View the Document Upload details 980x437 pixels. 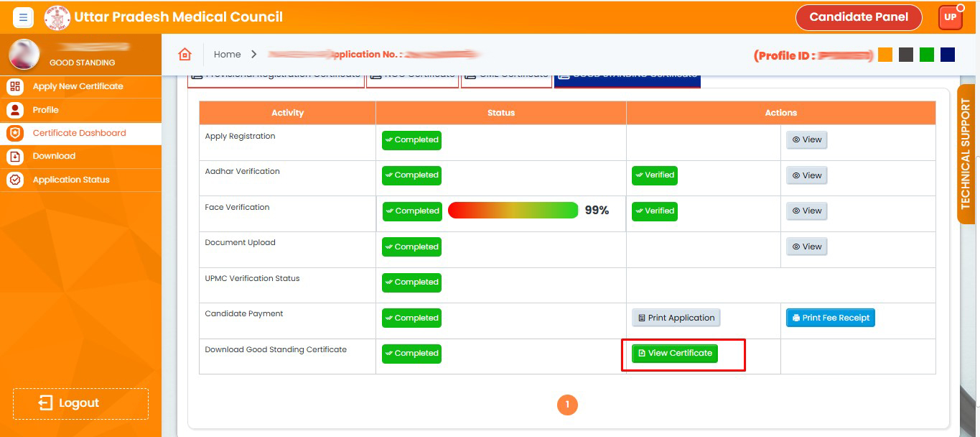pyautogui.click(x=806, y=247)
